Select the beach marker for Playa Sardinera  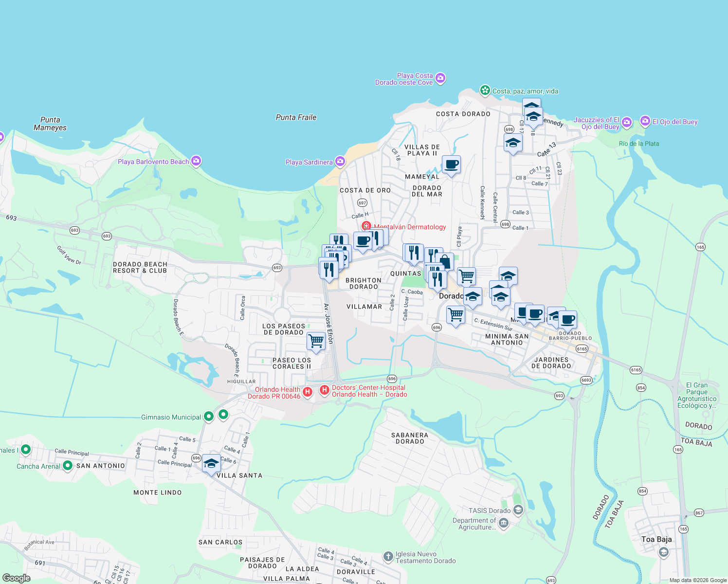coord(340,161)
